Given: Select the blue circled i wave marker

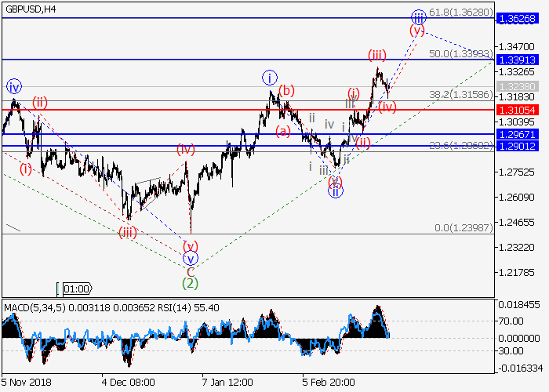Looking at the screenshot, I should tap(269, 78).
